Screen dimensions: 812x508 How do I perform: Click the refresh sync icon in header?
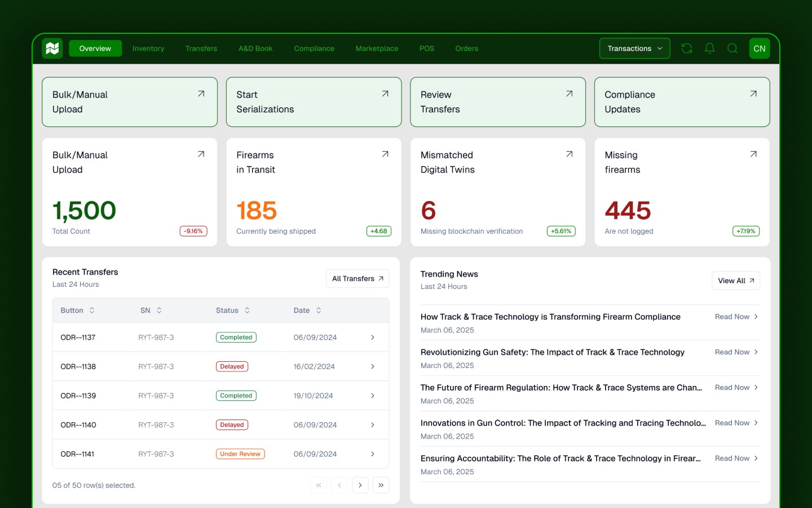687,49
